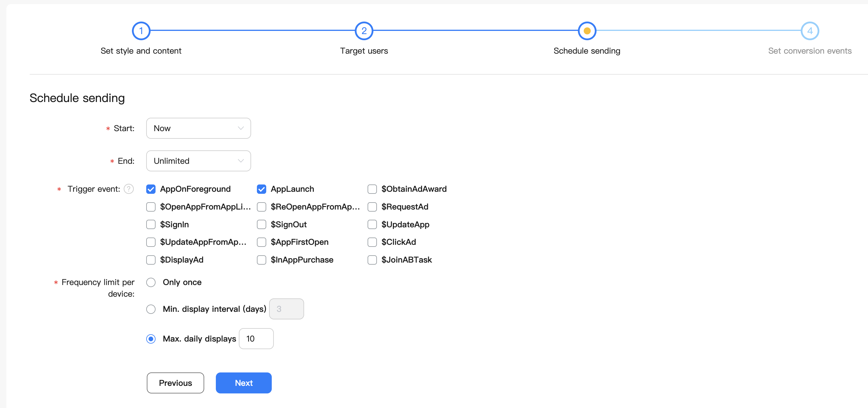Check the $ClickAd trigger event
868x408 pixels.
(x=372, y=242)
